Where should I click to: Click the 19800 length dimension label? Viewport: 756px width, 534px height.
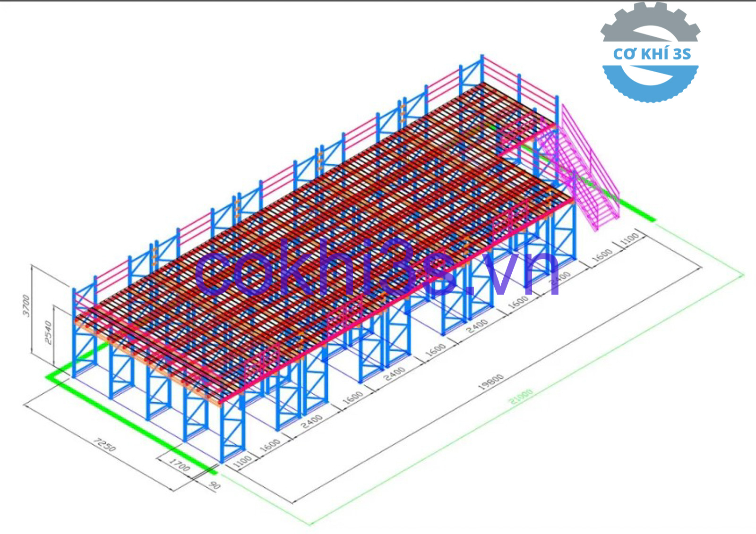coord(490,382)
